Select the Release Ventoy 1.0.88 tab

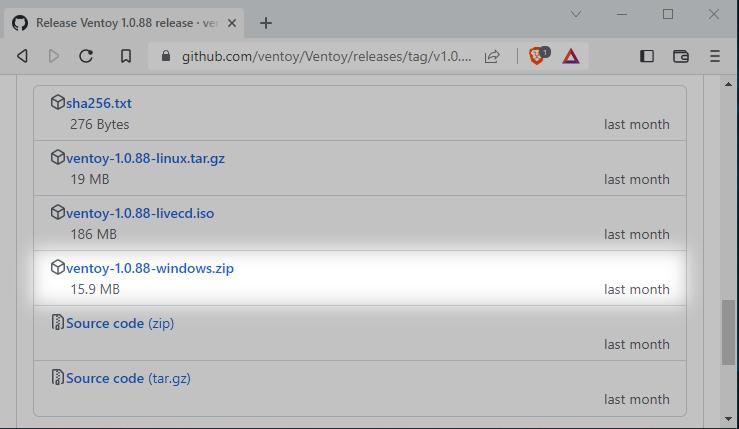click(125, 23)
